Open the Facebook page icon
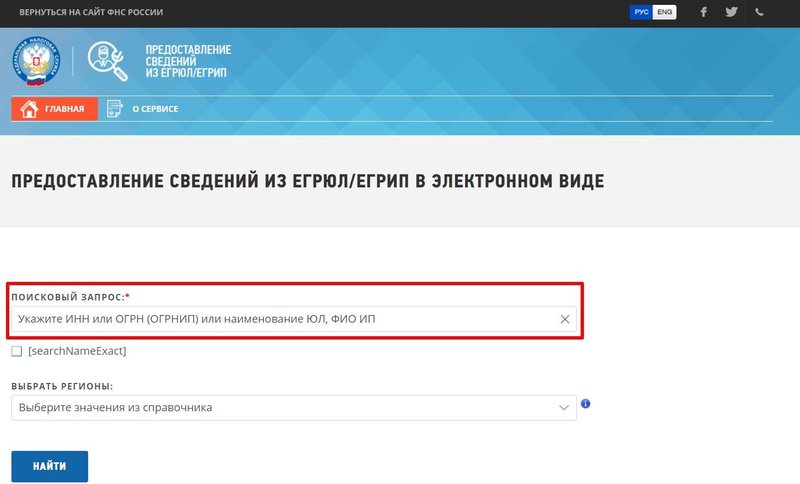 coord(704,12)
